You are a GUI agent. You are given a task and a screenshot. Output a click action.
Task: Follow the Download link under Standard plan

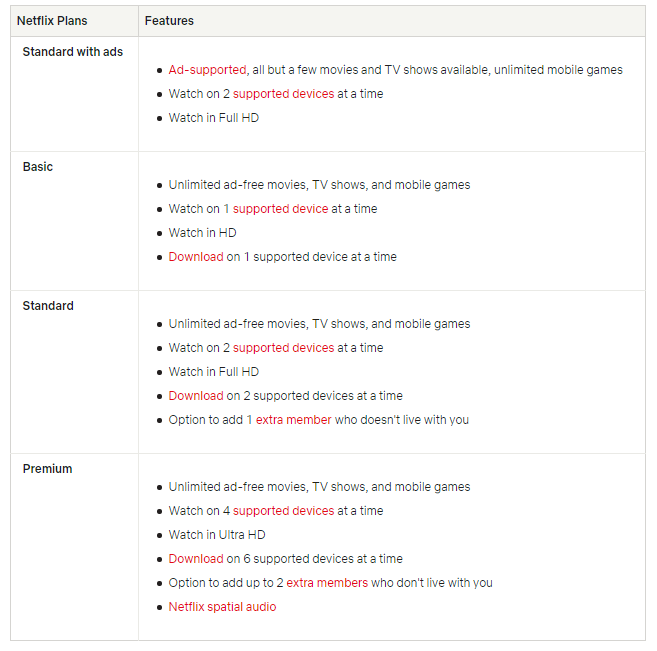click(196, 396)
